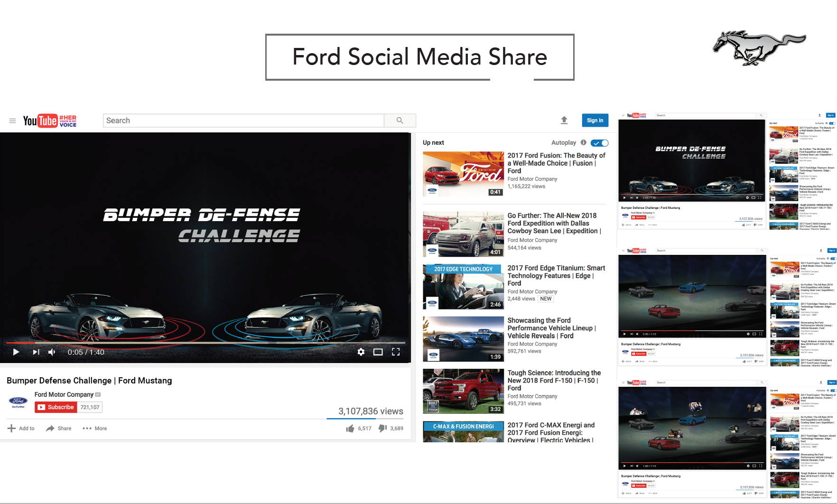Click the Up next heading
Image resolution: width=837 pixels, height=504 pixels.
click(434, 142)
